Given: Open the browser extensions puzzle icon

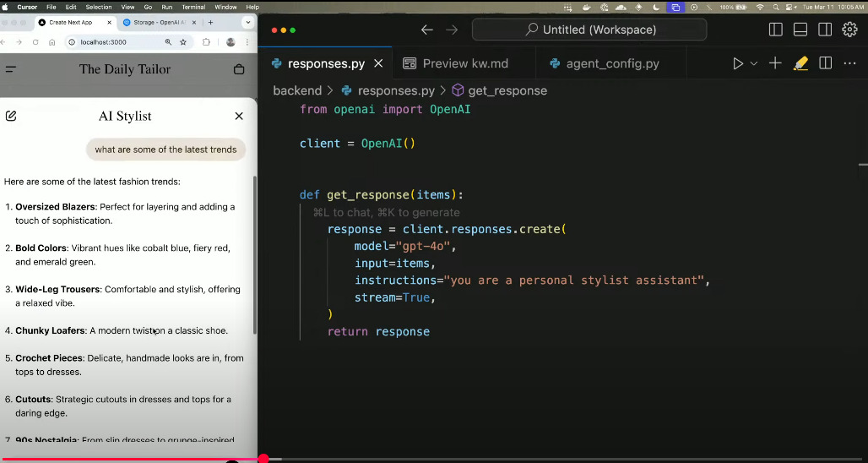Looking at the screenshot, I should click(x=206, y=42).
